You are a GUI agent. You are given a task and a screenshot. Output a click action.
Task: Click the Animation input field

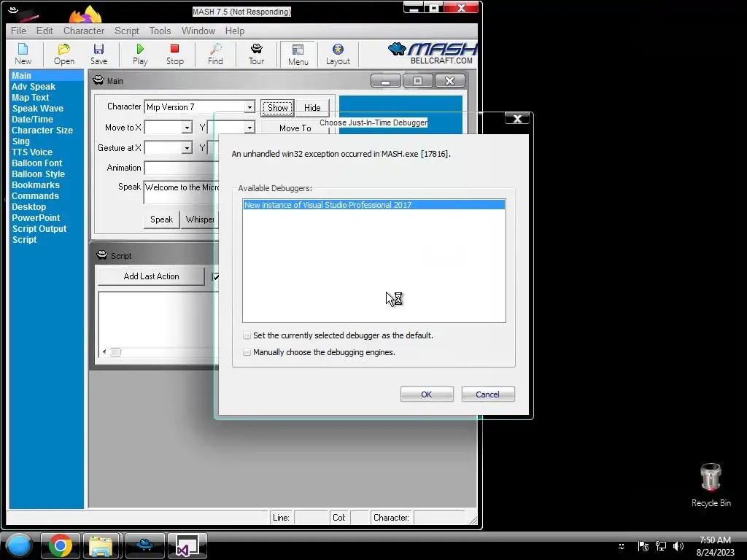tap(181, 168)
